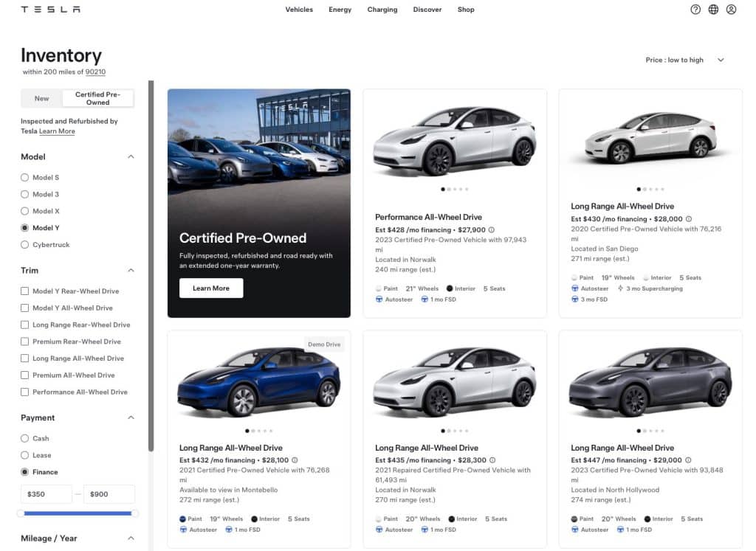Viewport: 756px width, 551px height.
Task: Check Long Range All-Wheel Drive trim filter
Action: pyautogui.click(x=24, y=358)
